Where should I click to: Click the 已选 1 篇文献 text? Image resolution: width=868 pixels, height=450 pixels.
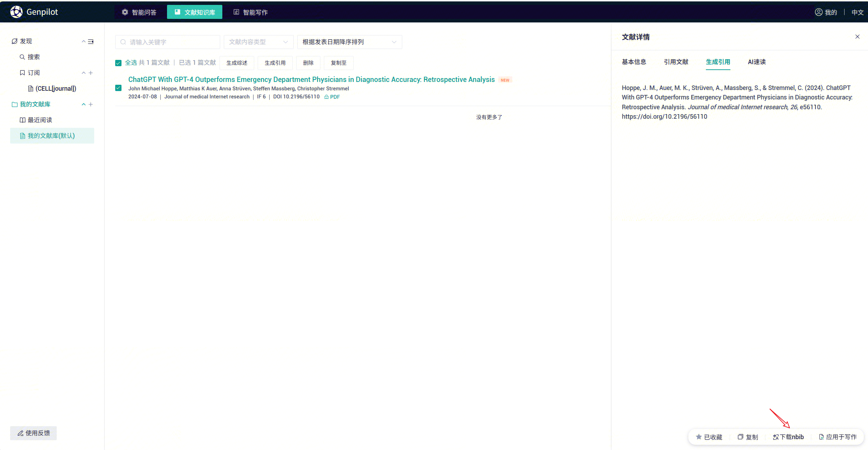click(x=197, y=63)
